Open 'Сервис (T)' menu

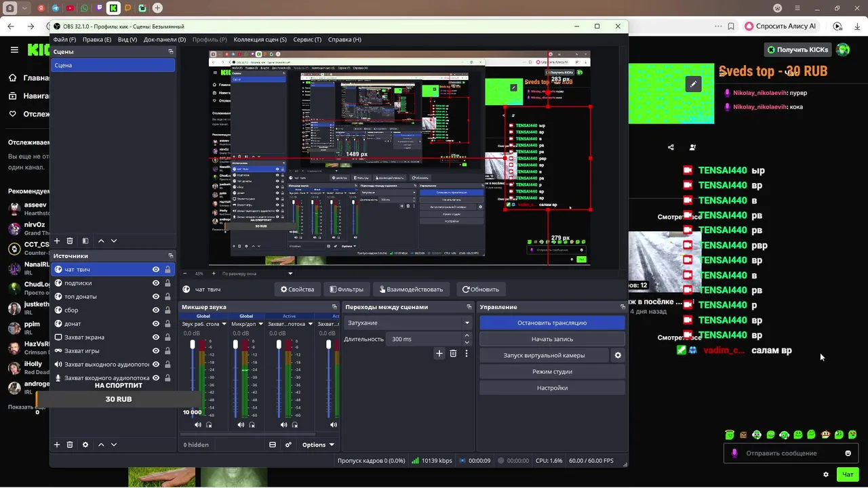coord(307,39)
